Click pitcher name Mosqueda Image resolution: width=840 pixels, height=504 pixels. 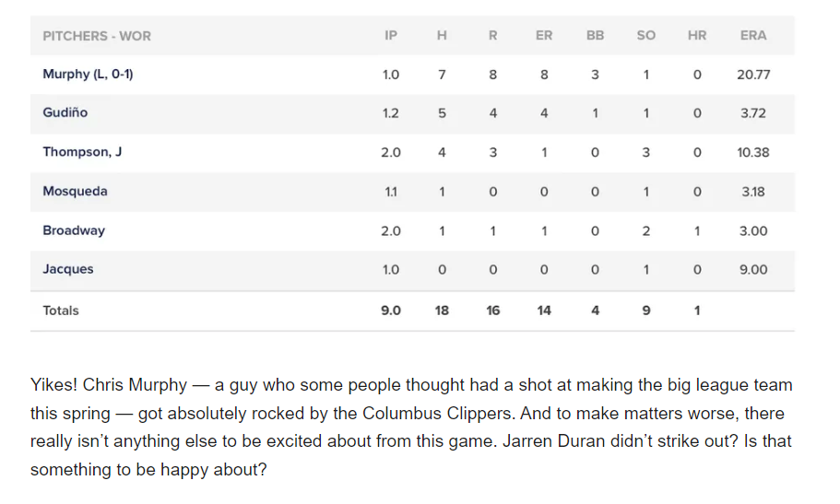75,192
